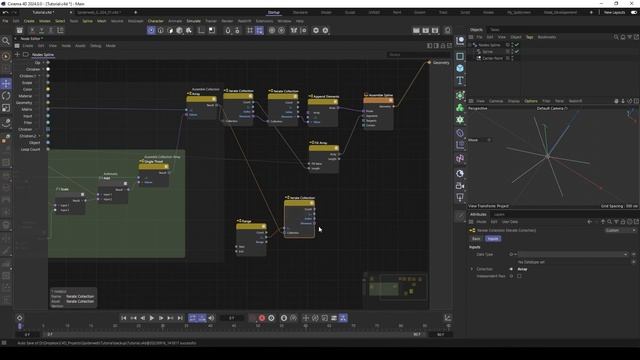The height and width of the screenshot is (360, 640).
Task: Toggle Nodes Spline visibility dots
Action: coord(512,45)
